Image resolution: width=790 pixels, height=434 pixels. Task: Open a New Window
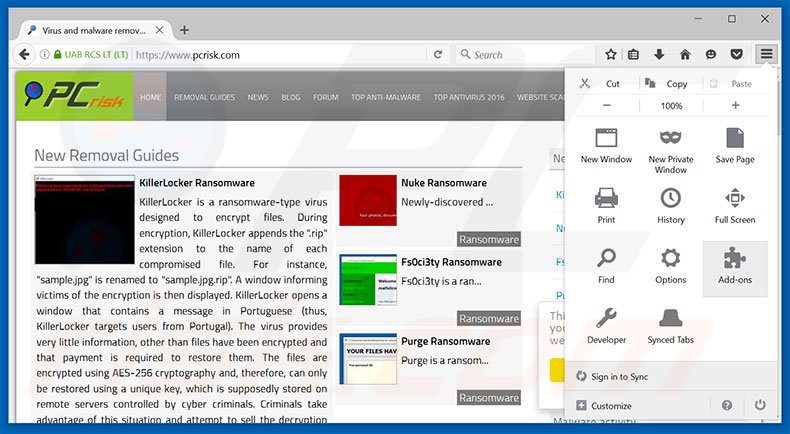click(x=606, y=146)
